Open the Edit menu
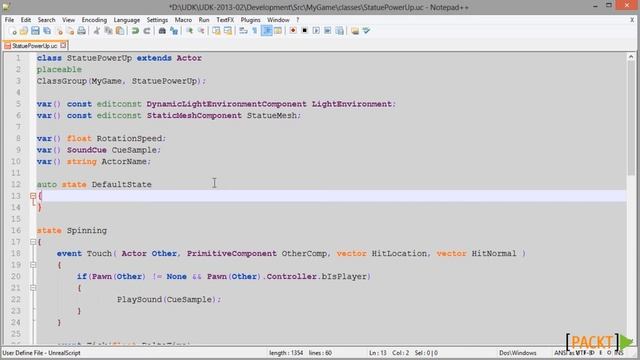 point(26,20)
